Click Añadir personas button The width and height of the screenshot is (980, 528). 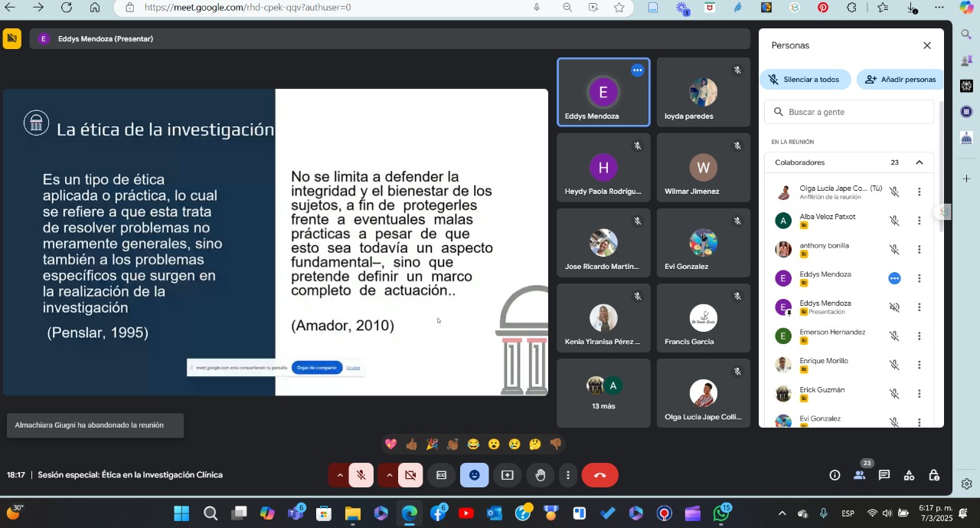tap(900, 80)
